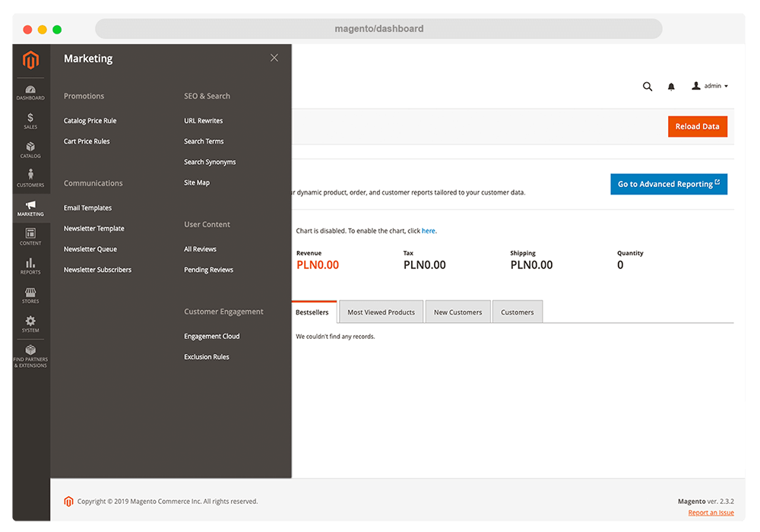The image size is (760, 532).
Task: Open Email Templates
Action: coord(87,207)
